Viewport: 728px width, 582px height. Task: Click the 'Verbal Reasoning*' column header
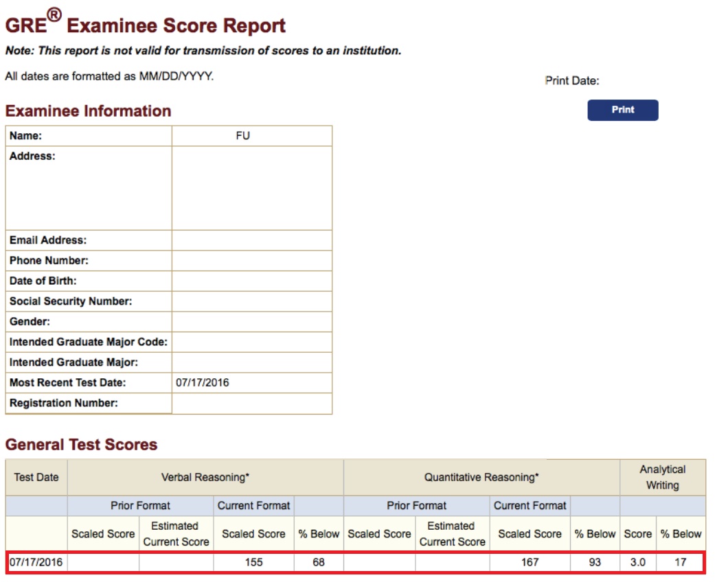click(205, 477)
